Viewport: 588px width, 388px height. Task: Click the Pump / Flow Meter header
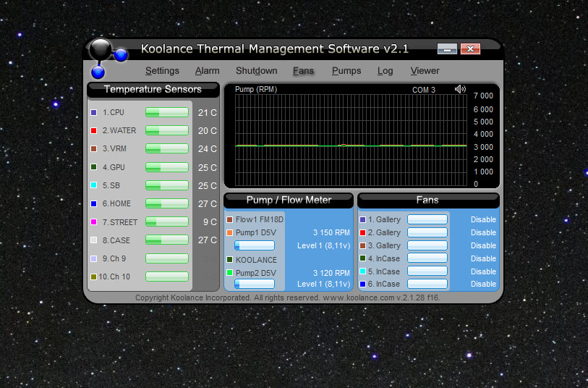tap(289, 201)
